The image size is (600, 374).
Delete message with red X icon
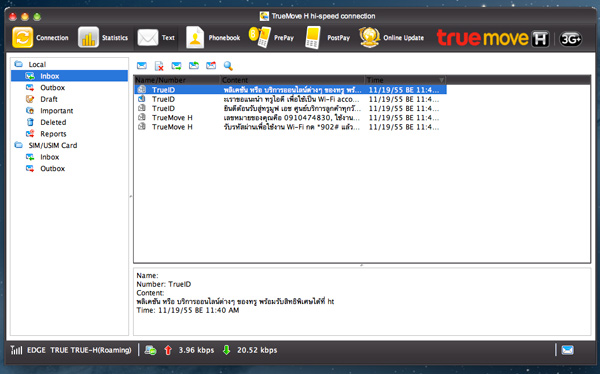click(159, 66)
